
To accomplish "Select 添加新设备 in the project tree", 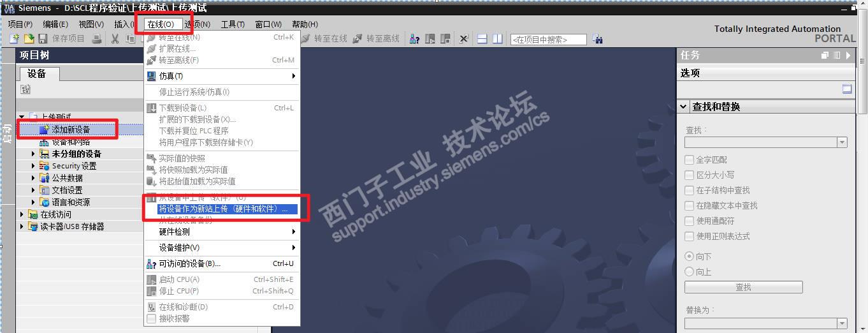I will [x=71, y=129].
